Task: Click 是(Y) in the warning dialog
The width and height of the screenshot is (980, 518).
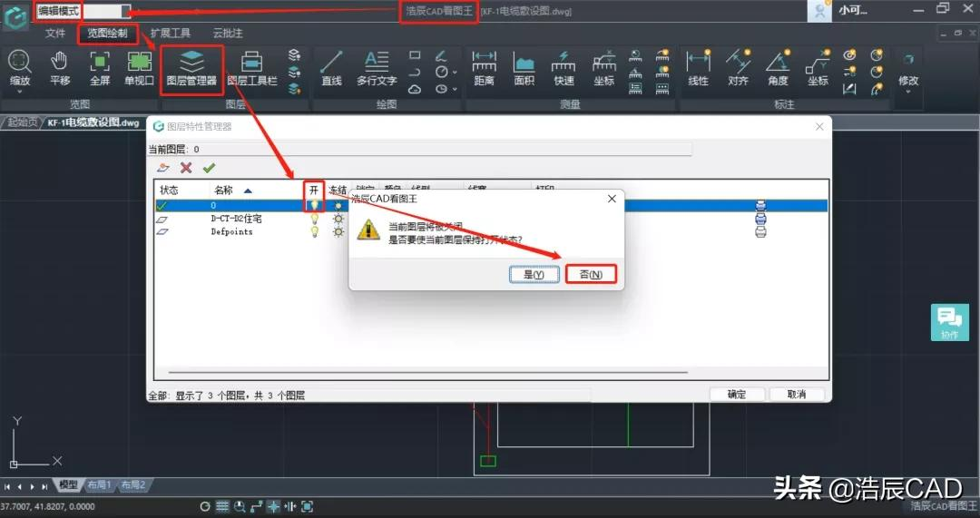Action: point(534,274)
